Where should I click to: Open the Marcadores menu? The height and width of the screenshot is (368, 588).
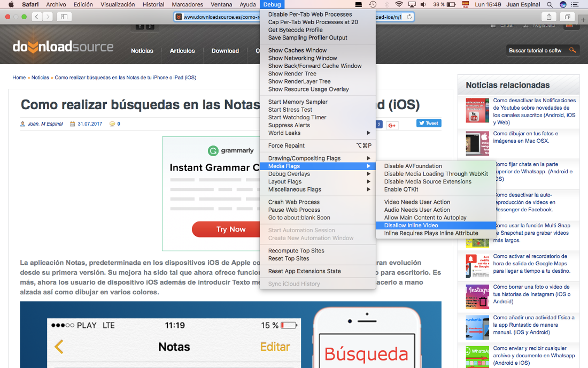187,4
